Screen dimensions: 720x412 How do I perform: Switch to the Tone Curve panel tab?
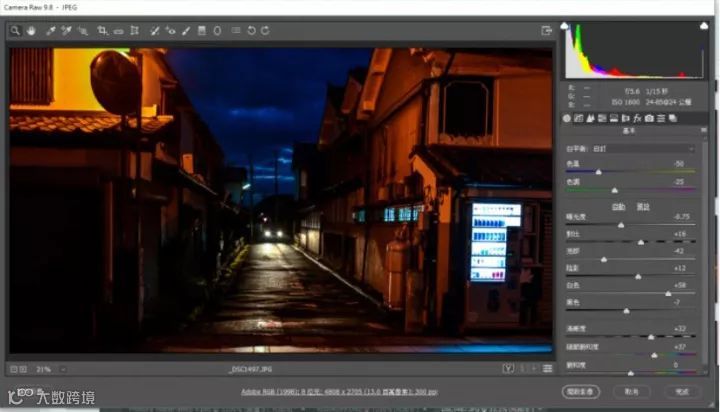click(579, 119)
